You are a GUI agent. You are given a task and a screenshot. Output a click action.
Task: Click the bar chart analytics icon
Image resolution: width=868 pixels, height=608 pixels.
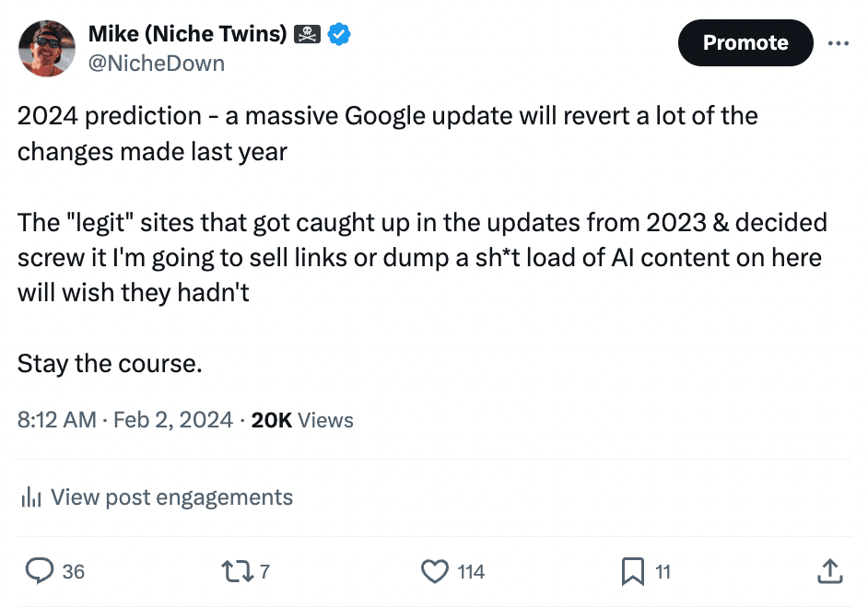[x=31, y=497]
